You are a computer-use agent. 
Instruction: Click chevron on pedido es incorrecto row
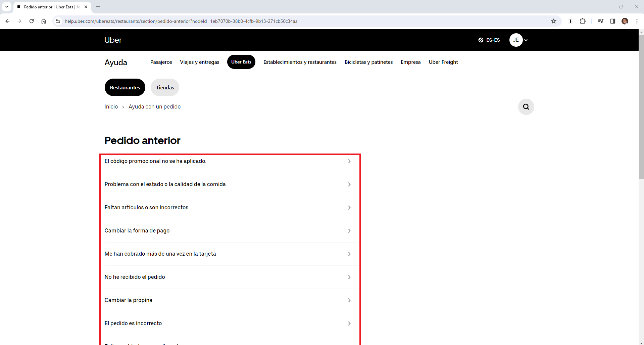pyautogui.click(x=349, y=324)
